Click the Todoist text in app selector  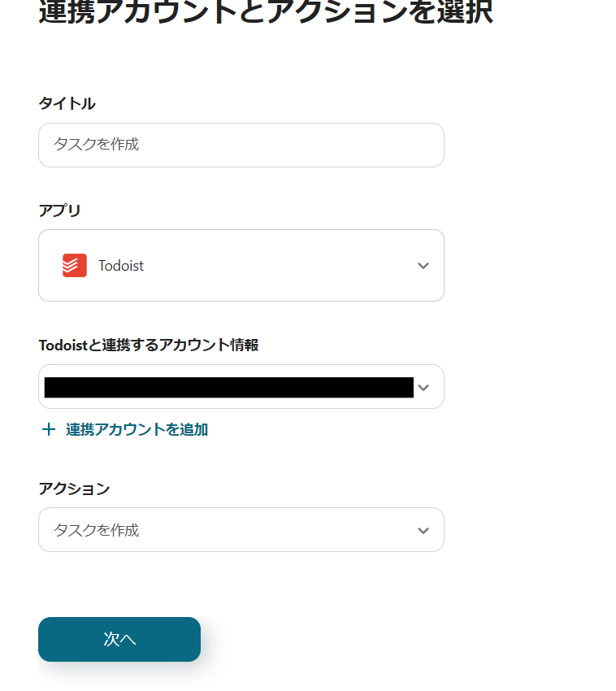[x=121, y=266]
